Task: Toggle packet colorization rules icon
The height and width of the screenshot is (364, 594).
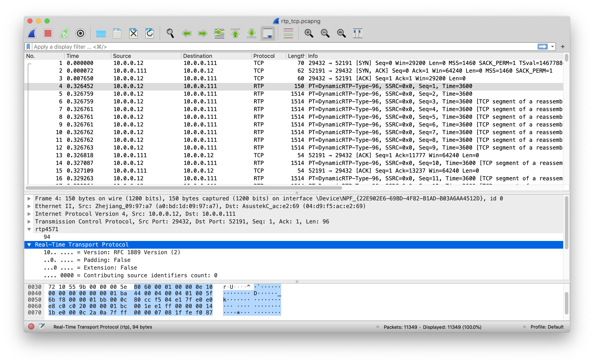Action: 288,33
